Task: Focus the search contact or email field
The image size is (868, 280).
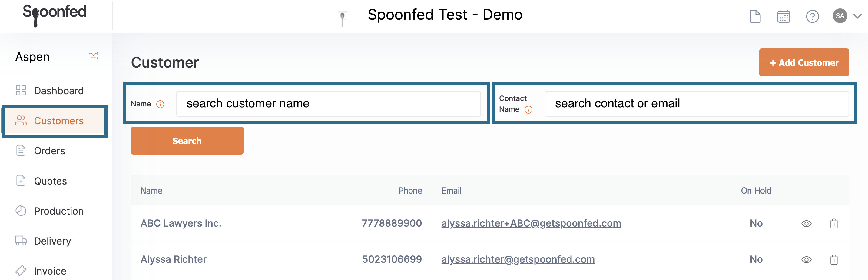Action: (696, 103)
